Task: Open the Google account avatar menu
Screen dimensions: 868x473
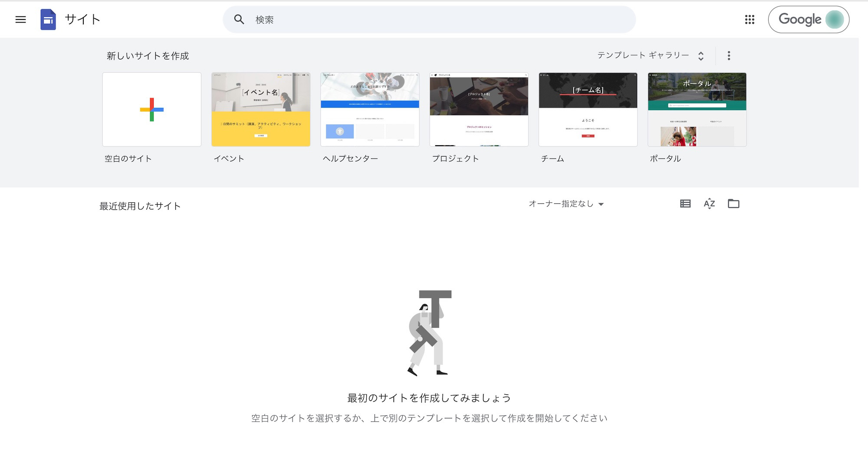Action: [834, 20]
